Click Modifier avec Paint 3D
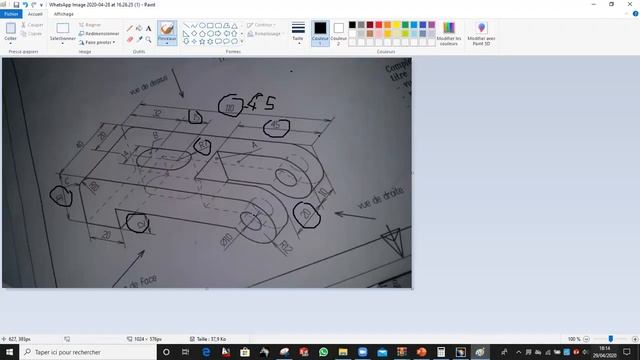The height and width of the screenshot is (360, 640). point(482,33)
